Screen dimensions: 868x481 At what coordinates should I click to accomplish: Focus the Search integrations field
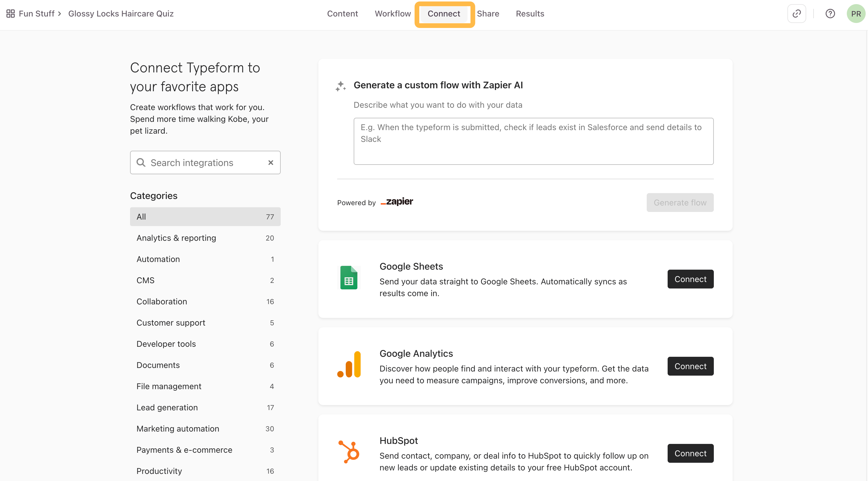tap(205, 162)
